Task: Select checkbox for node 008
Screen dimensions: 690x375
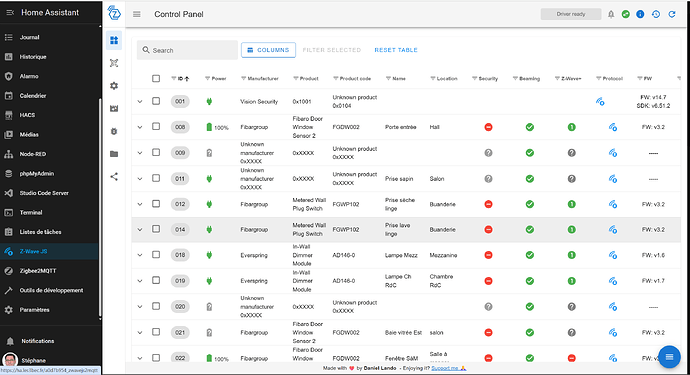Action: point(156,127)
